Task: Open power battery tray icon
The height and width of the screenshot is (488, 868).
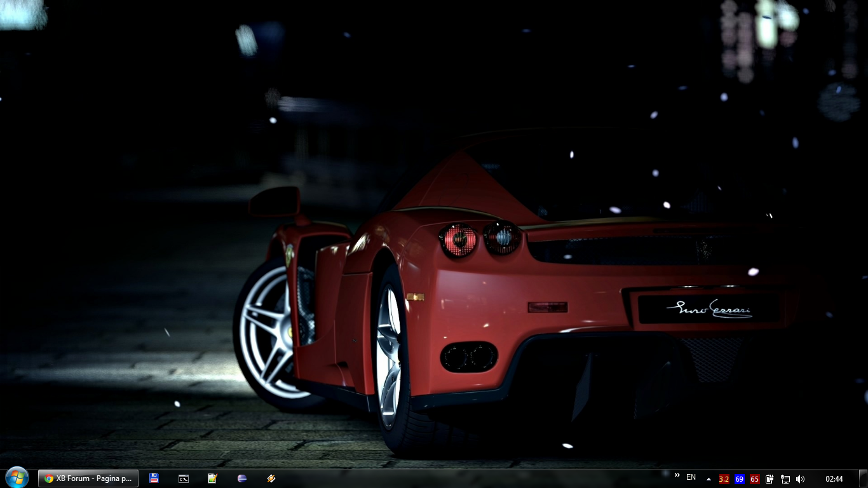Action: pyautogui.click(x=770, y=479)
